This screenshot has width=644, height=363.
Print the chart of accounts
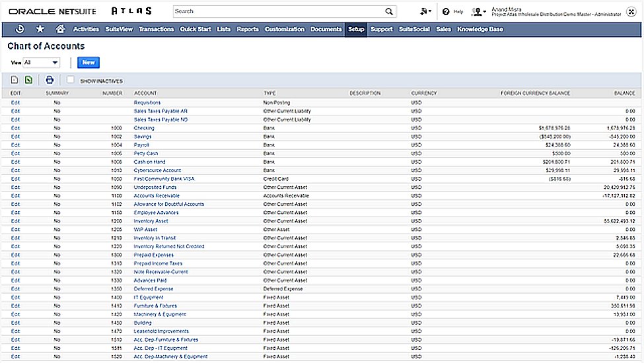(x=50, y=81)
